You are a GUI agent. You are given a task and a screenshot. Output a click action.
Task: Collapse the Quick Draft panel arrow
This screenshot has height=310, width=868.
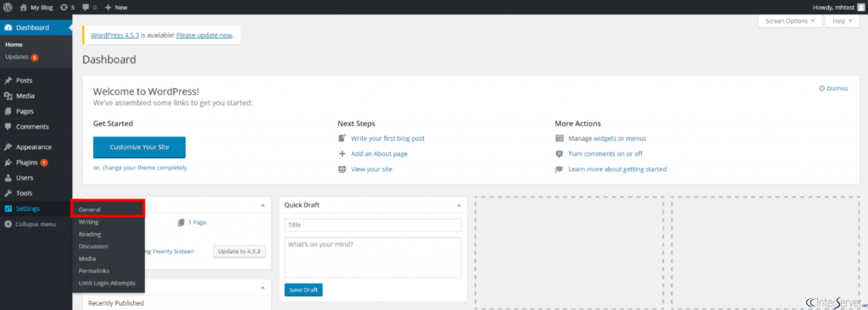tap(459, 205)
